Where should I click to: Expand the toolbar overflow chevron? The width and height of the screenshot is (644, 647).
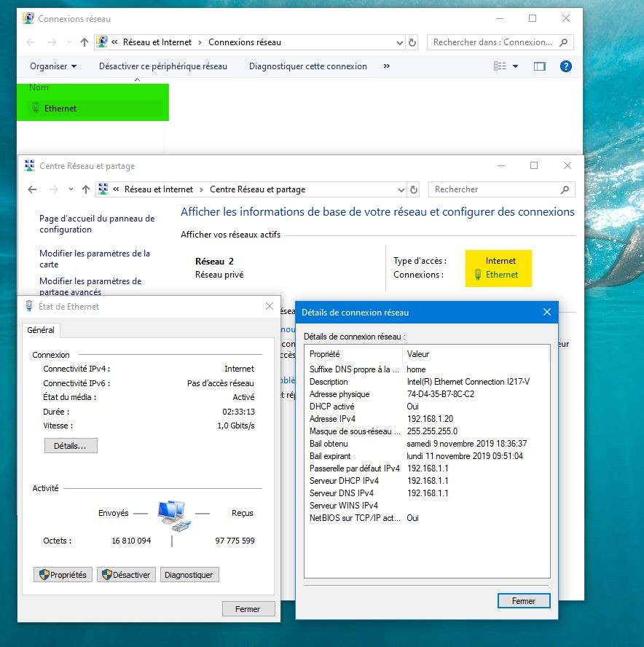[x=386, y=66]
